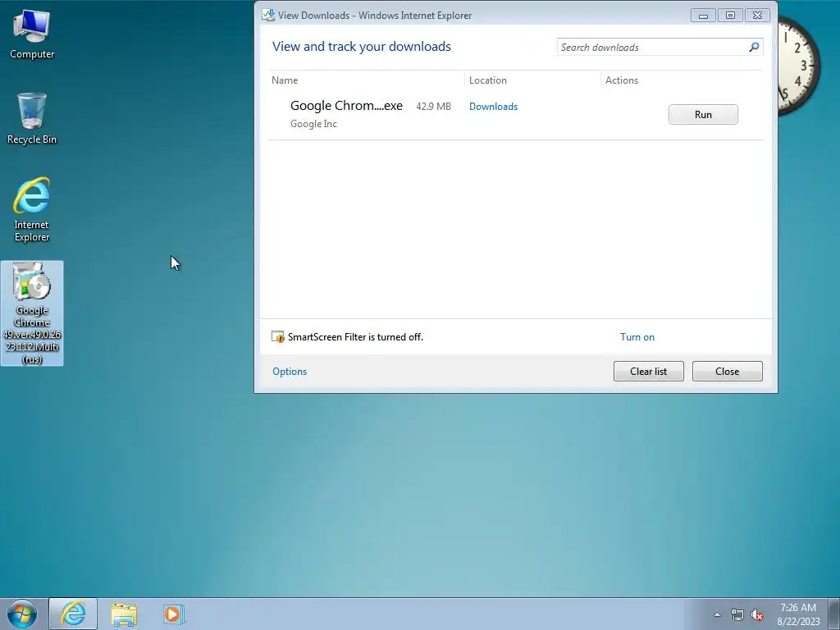Click the Actions column header
The width and height of the screenshot is (840, 630).
(622, 80)
